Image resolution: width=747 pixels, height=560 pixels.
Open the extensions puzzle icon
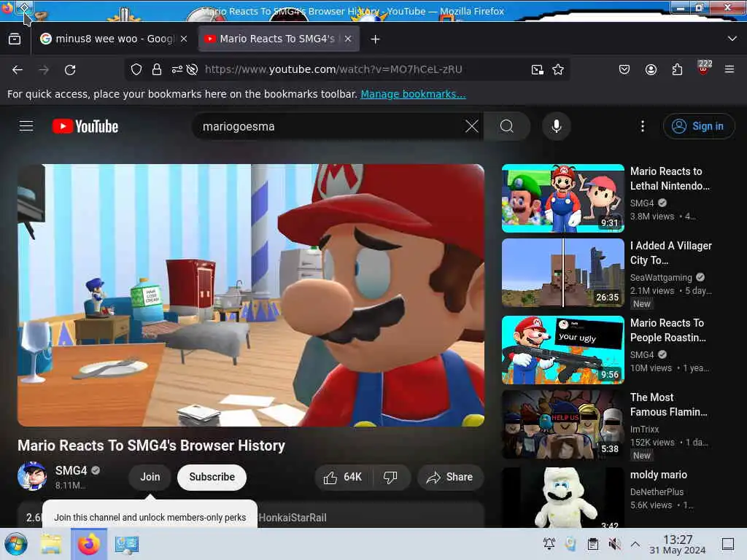677,69
